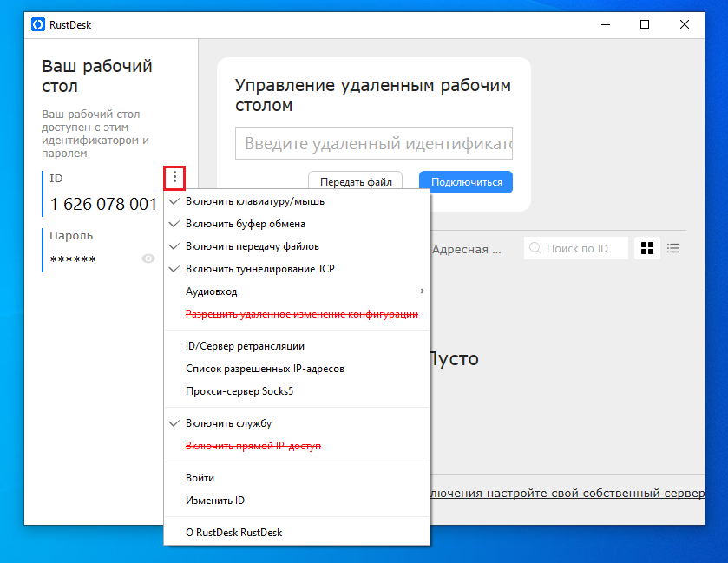Screen dimensions: 728x563
Task: Open the Адресная ... tab
Action: pyautogui.click(x=466, y=249)
